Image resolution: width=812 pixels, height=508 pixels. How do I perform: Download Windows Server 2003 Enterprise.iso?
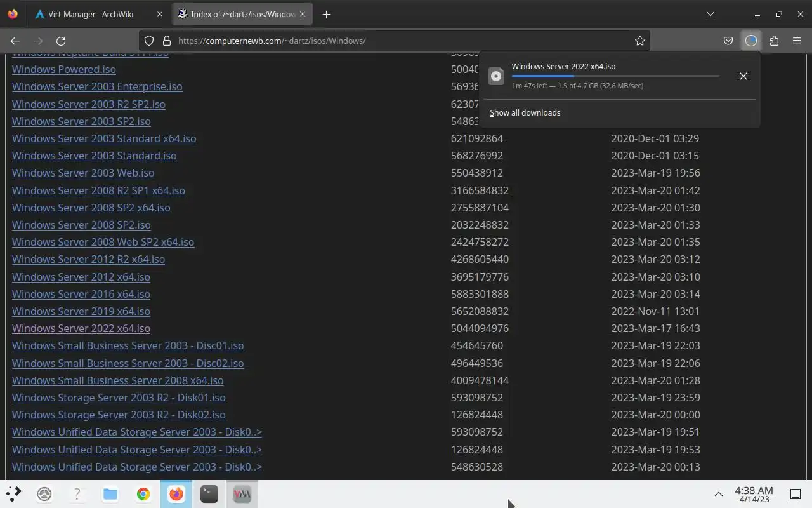(x=97, y=86)
